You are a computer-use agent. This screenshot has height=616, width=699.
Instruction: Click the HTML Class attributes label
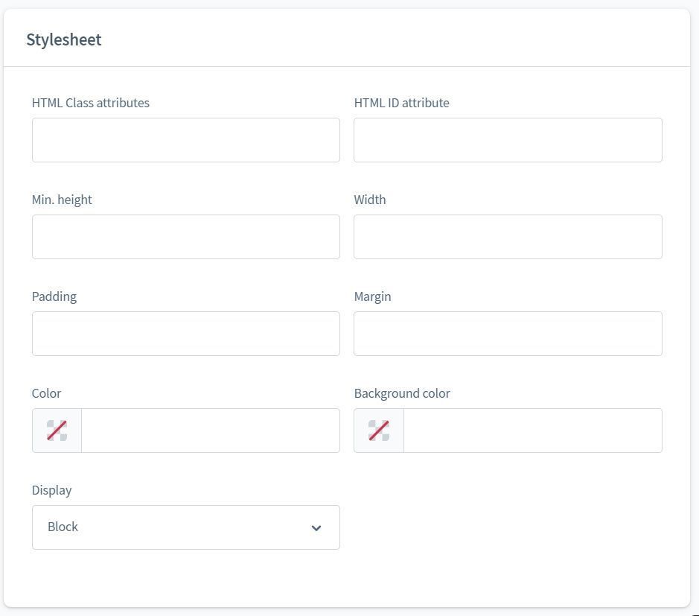91,103
